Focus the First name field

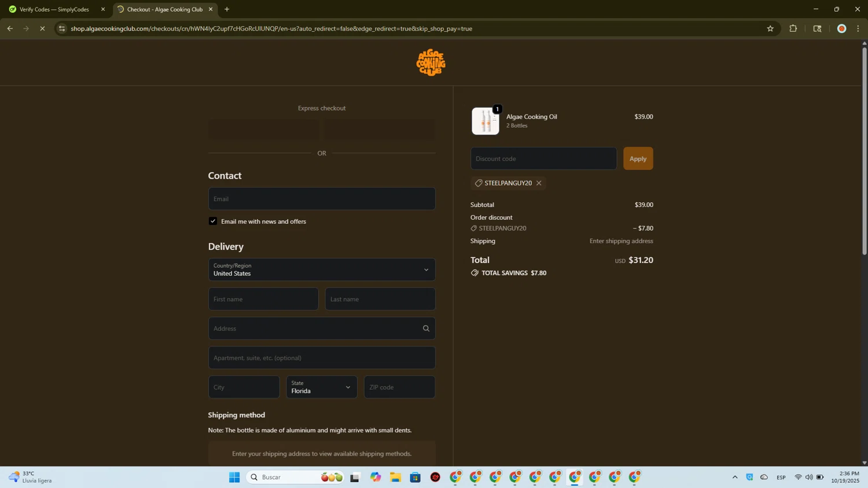pyautogui.click(x=263, y=299)
